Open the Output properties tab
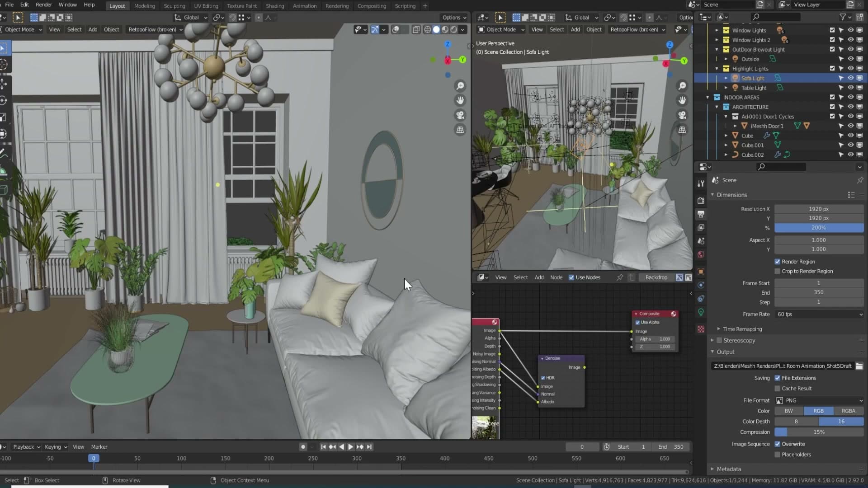This screenshot has width=868, height=488. point(701,214)
